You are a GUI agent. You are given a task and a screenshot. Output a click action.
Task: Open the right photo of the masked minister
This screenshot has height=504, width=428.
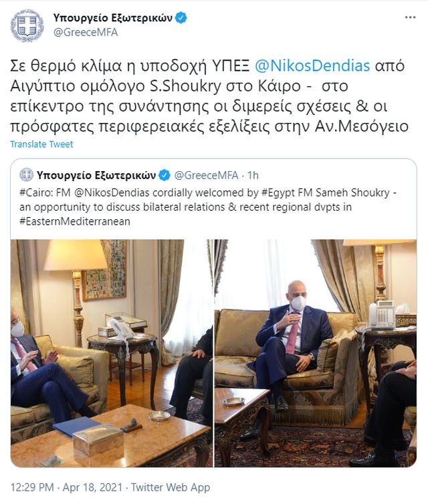coord(316,353)
